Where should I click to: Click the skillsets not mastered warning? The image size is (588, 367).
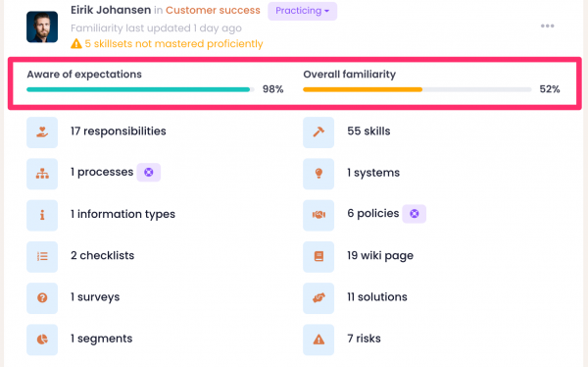[x=167, y=43]
